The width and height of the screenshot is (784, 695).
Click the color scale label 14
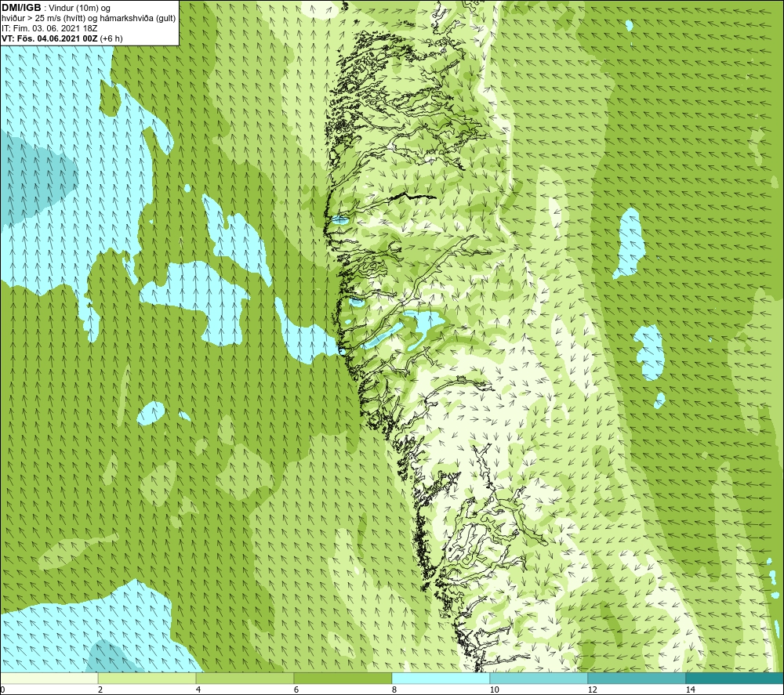coord(691,690)
